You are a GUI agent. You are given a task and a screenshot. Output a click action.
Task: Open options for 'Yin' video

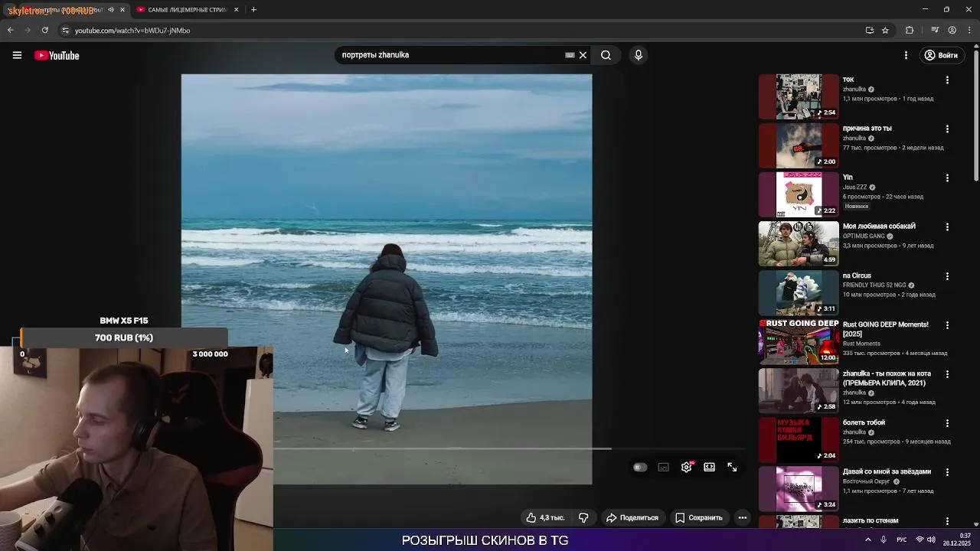pos(947,178)
